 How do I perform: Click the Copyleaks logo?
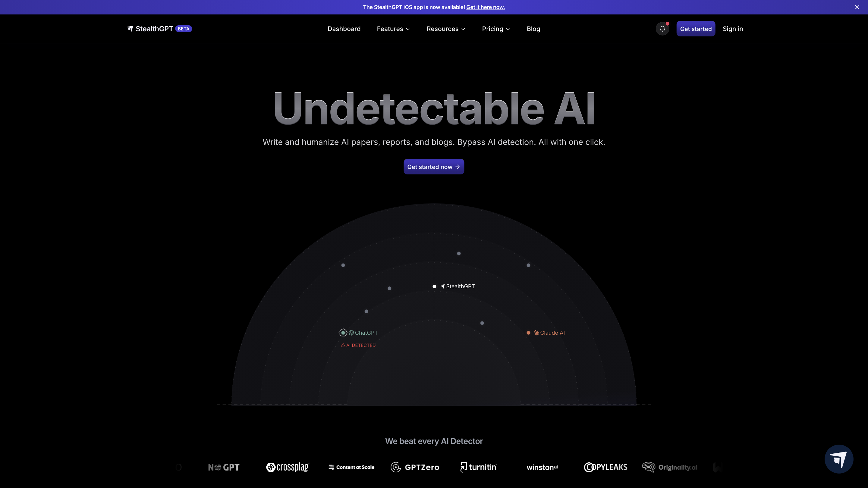click(x=605, y=467)
